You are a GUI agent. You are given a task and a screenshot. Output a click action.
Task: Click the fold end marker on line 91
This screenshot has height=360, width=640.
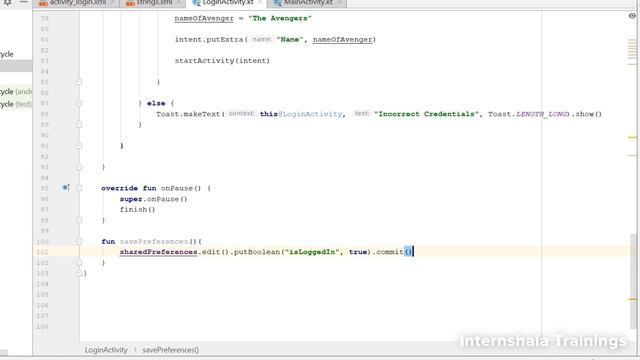(x=79, y=146)
